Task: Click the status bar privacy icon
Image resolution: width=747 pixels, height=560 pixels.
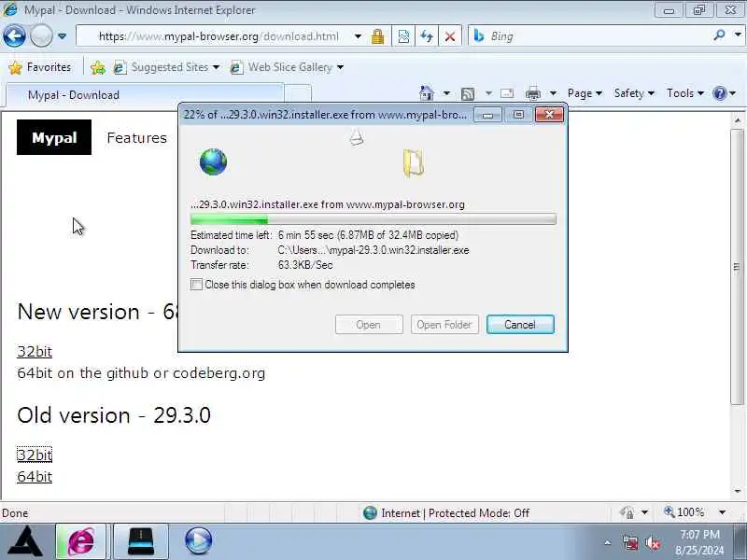Action: 627,512
